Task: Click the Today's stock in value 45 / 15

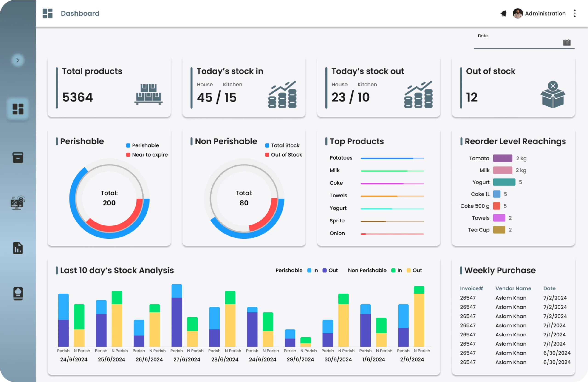Action: pos(217,97)
